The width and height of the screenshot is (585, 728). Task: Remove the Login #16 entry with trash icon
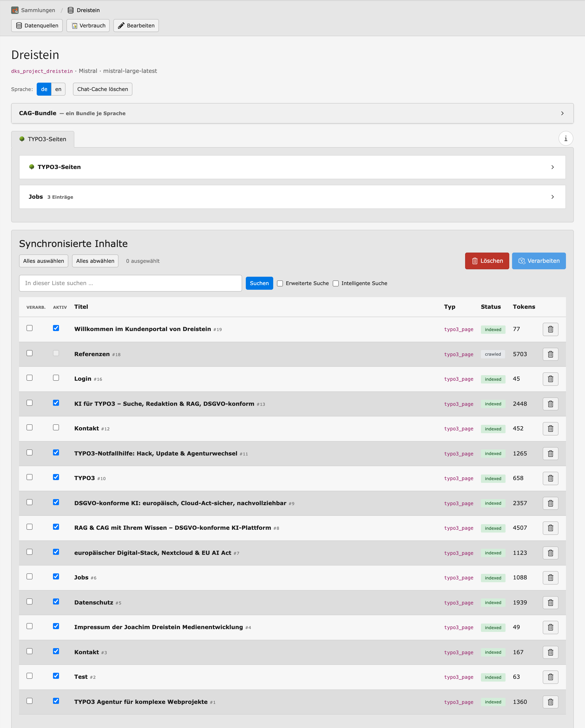550,379
